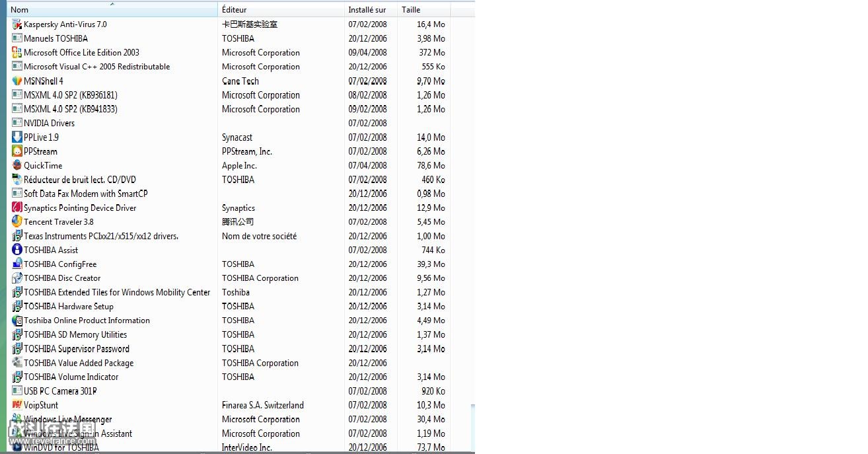Select the size value 10,3 Mo
This screenshot has height=454, width=868.
pos(431,405)
